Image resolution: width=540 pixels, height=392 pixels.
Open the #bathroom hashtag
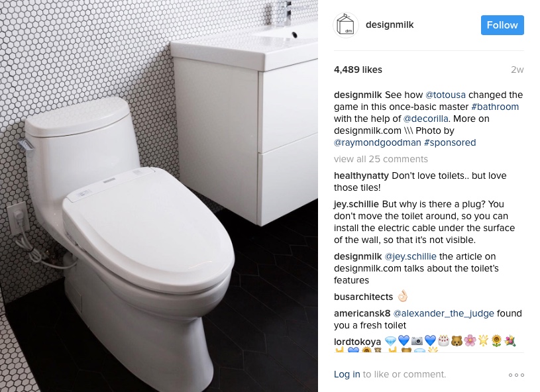pyautogui.click(x=495, y=107)
